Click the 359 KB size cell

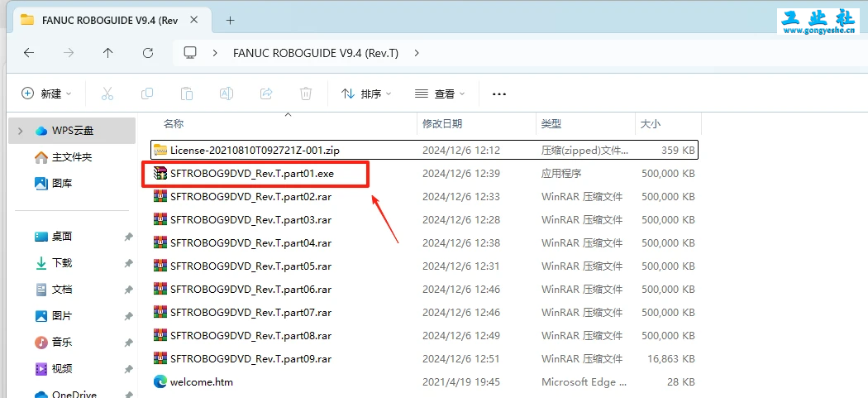pyautogui.click(x=678, y=151)
